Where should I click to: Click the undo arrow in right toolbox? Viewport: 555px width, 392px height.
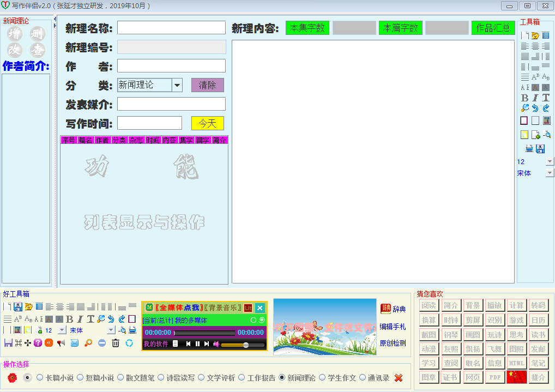(x=535, y=108)
